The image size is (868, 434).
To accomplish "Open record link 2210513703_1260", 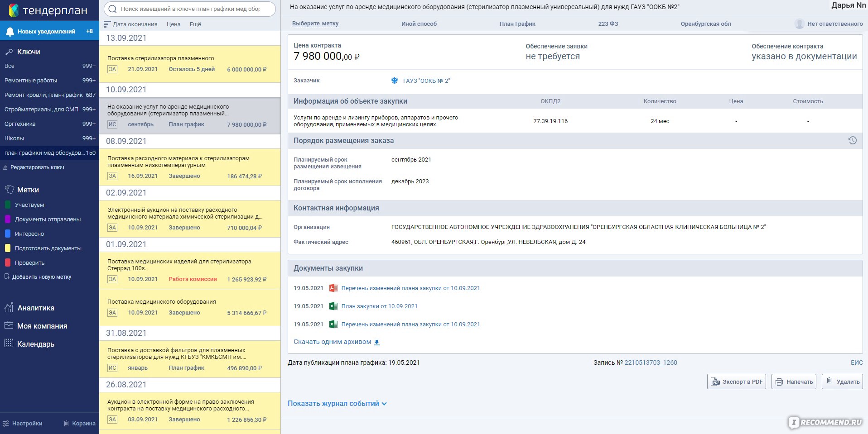I will 651,362.
